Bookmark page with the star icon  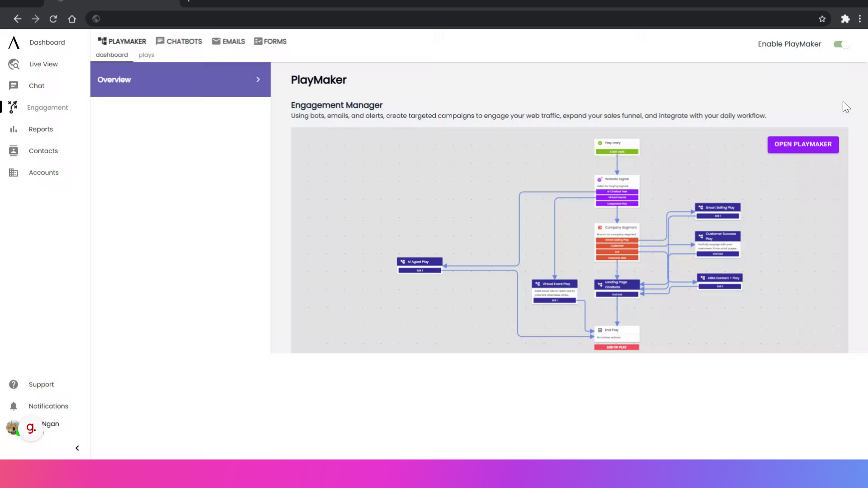point(822,19)
